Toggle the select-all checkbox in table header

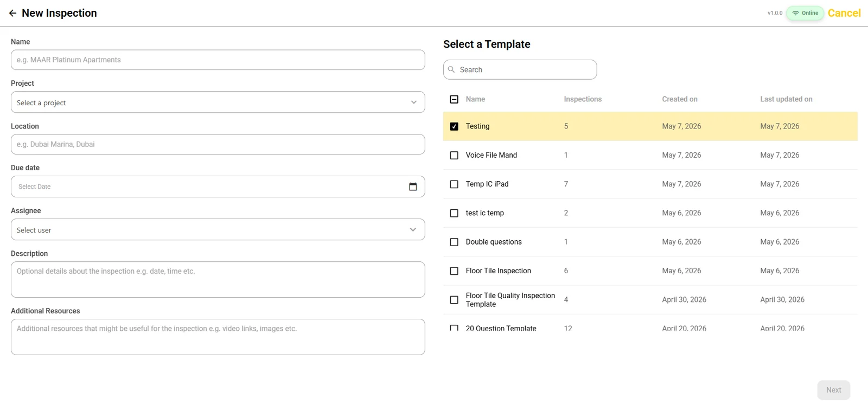454,99
